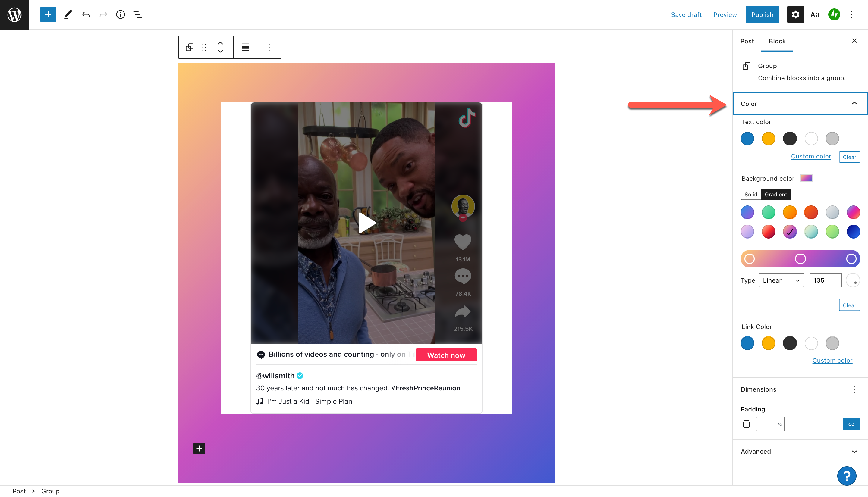Switch to the Post tab
The width and height of the screenshot is (868, 497).
[747, 41]
